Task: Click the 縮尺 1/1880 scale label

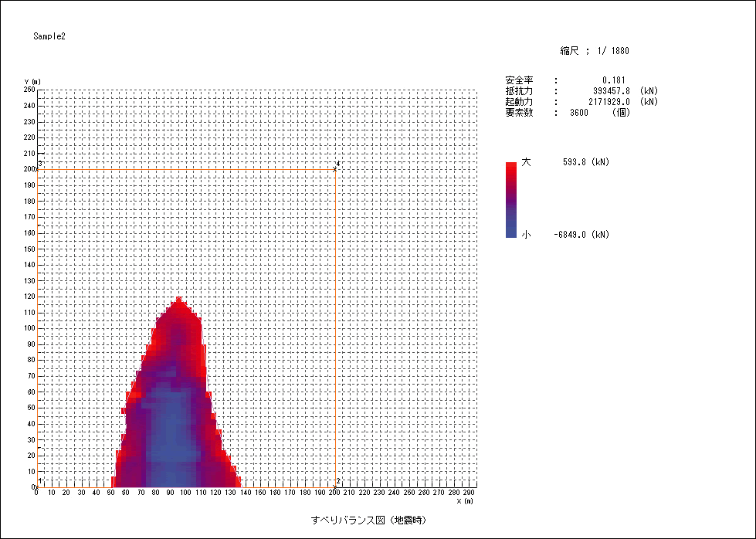Action: (595, 51)
